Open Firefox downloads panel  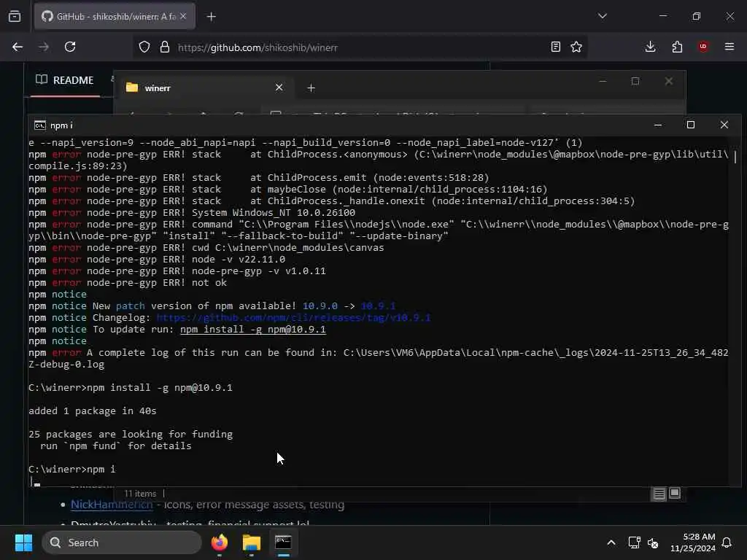tap(650, 47)
